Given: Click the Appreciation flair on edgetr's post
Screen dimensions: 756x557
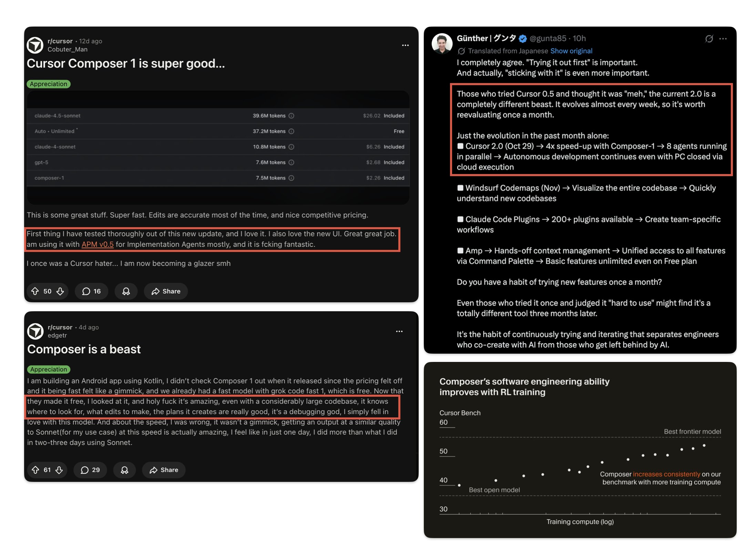Looking at the screenshot, I should [49, 369].
